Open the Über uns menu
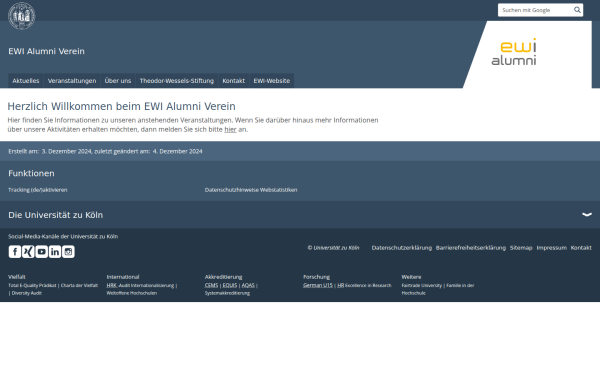This screenshot has height=375, width=600. coord(118,81)
